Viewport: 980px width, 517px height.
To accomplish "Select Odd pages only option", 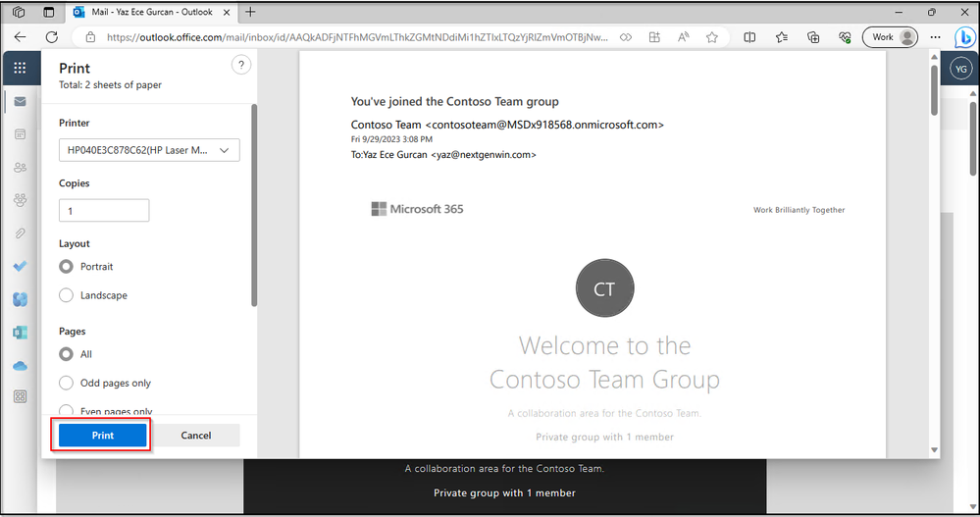I will [x=67, y=383].
